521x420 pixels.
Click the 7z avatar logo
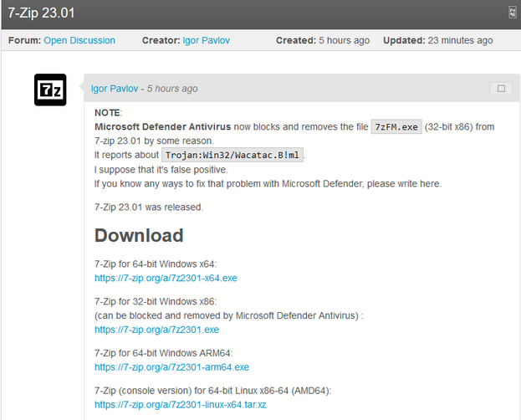(x=50, y=90)
